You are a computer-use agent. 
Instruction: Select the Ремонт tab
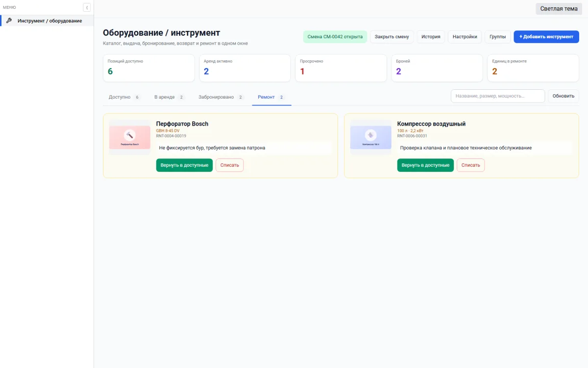click(271, 97)
